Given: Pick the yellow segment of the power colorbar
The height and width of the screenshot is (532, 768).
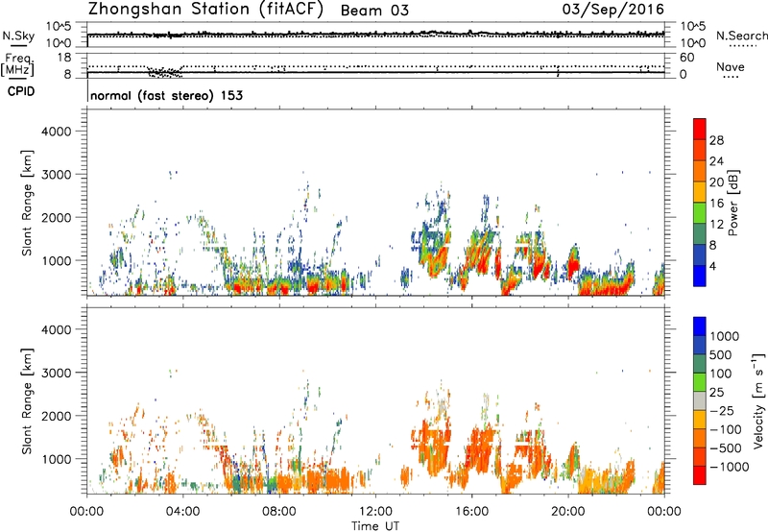Looking at the screenshot, I should point(700,192).
